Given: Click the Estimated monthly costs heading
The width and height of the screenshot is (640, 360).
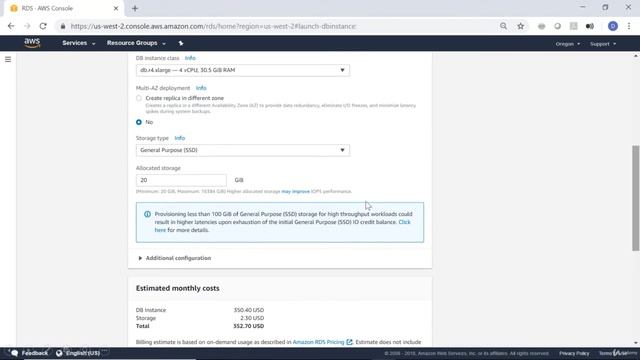Looking at the screenshot, I should click(178, 288).
